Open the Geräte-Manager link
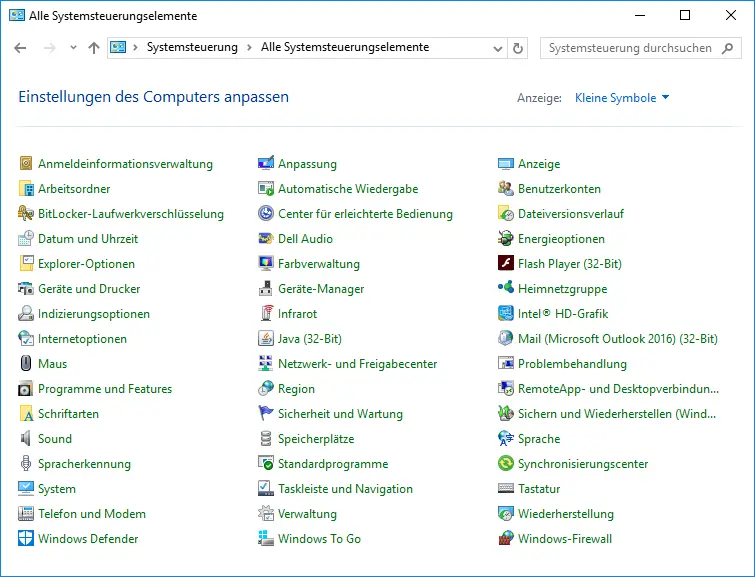This screenshot has height=577, width=755. 321,289
